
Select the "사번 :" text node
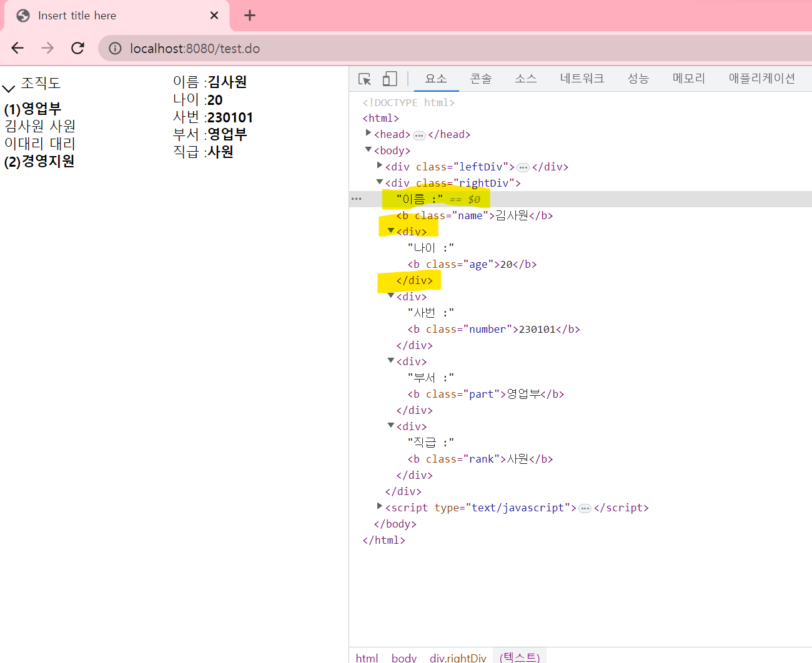(431, 313)
